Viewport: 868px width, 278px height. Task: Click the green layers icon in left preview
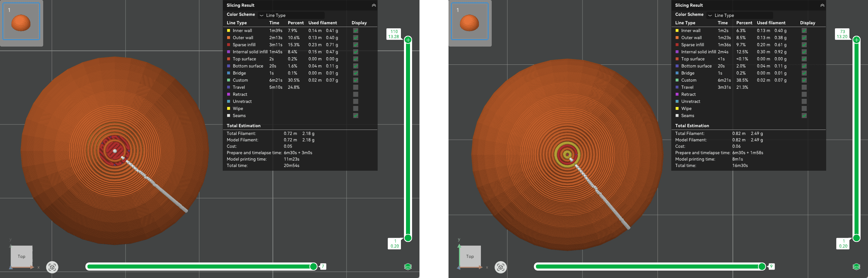[408, 267]
